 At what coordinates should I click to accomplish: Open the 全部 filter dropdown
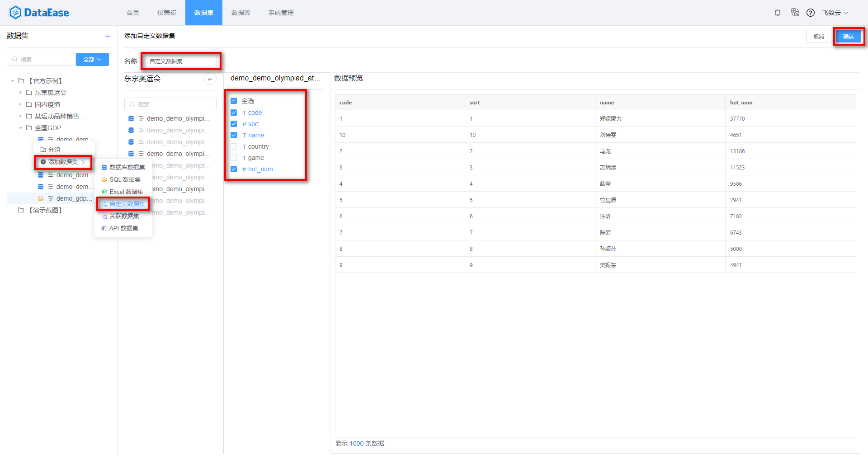pos(92,59)
